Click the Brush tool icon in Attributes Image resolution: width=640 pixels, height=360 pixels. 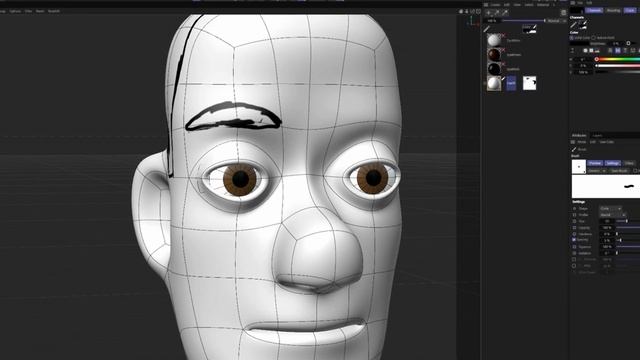tap(573, 149)
